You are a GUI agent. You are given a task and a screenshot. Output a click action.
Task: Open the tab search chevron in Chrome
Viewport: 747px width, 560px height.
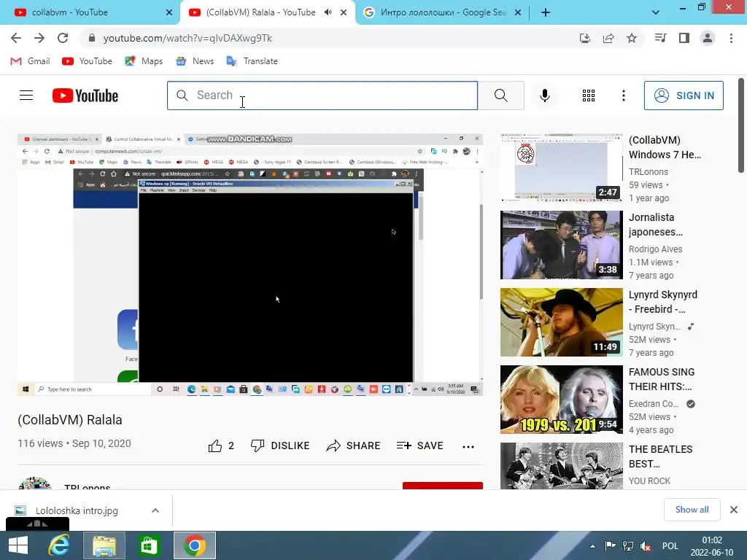coord(656,12)
